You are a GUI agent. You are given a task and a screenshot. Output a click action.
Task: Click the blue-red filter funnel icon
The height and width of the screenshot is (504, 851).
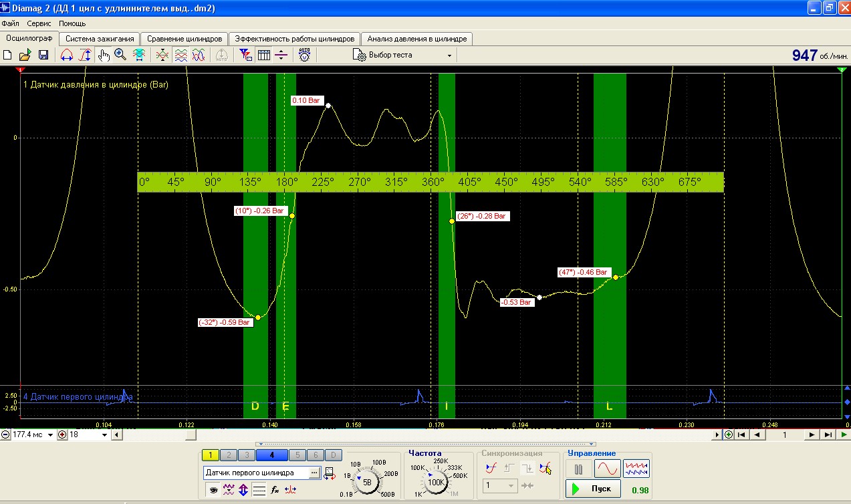245,55
